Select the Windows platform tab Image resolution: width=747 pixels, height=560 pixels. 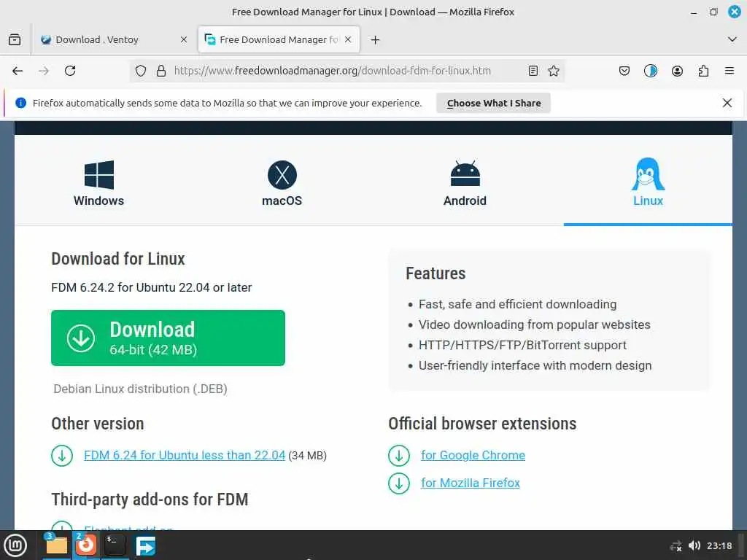(x=98, y=183)
